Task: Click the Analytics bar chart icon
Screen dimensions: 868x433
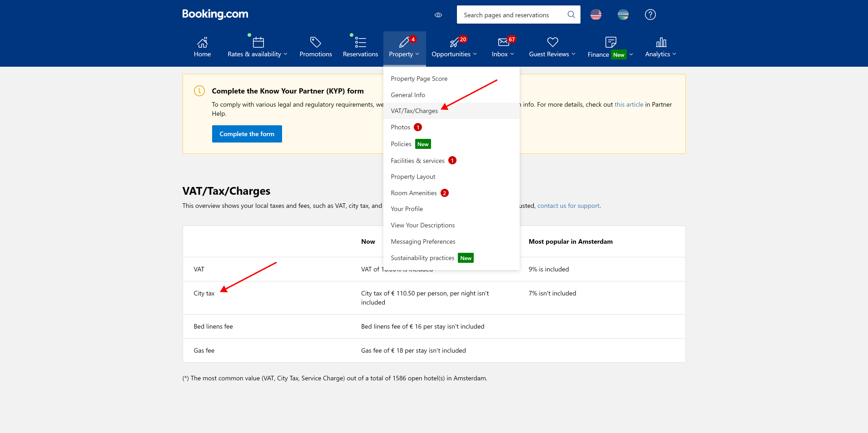Action: click(661, 42)
